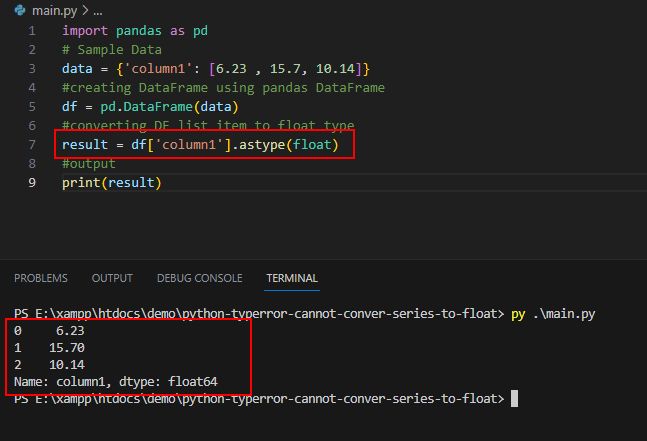Click the '#output' comment line
This screenshot has height=441, width=647.
(89, 164)
